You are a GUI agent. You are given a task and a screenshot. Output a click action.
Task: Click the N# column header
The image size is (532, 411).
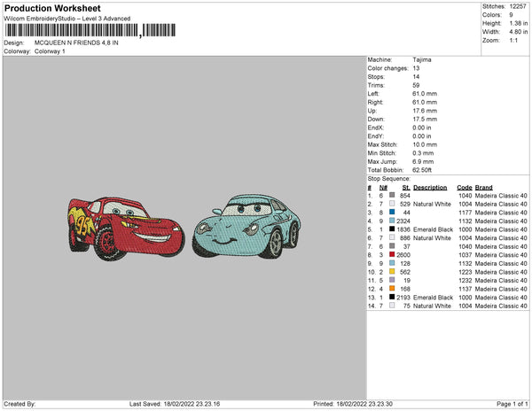tap(383, 188)
